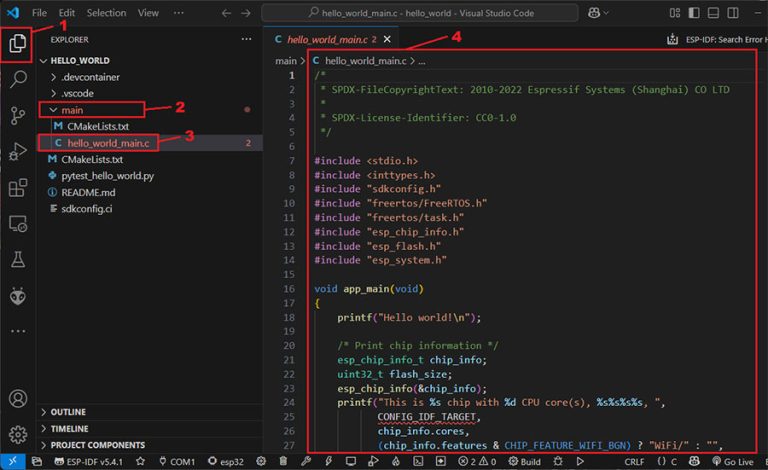Navigate forward with the right arrow
Image resolution: width=768 pixels, height=470 pixels.
pyautogui.click(x=246, y=13)
